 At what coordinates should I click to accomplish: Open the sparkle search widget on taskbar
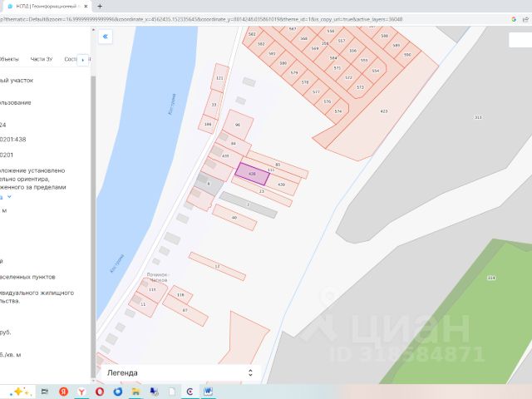pyautogui.click(x=20, y=392)
